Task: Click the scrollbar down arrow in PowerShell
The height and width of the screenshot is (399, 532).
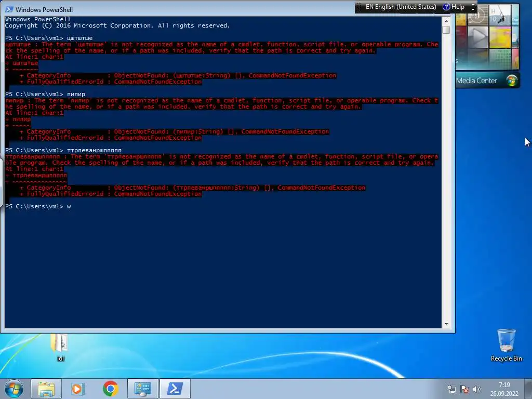Action: (x=446, y=324)
